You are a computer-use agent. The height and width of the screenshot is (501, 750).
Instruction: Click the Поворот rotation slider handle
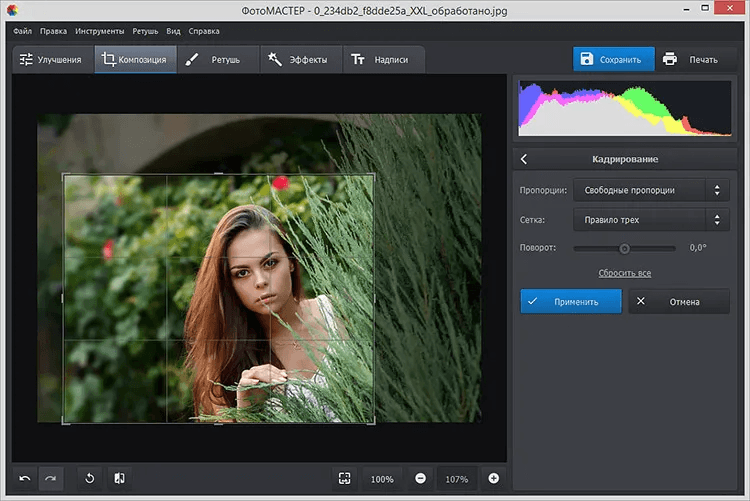(x=625, y=248)
